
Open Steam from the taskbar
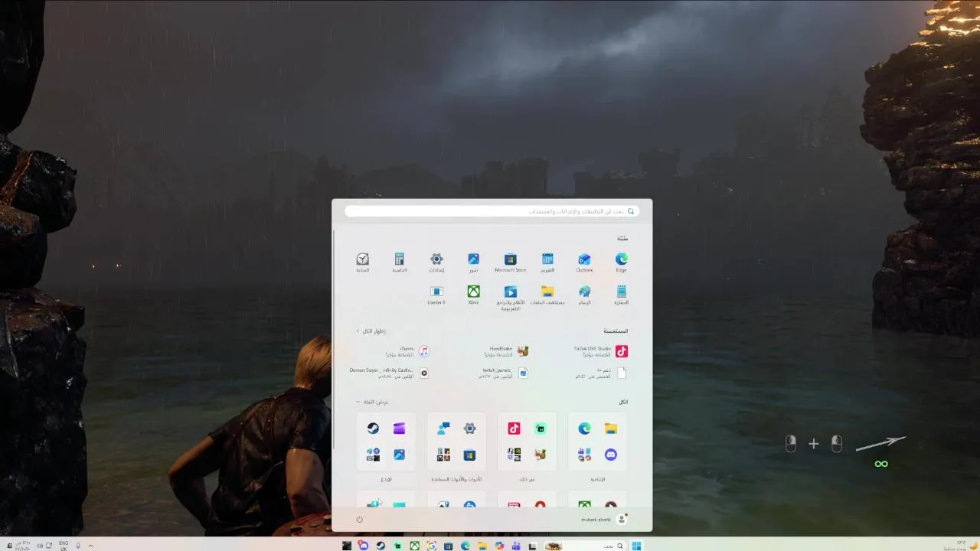tap(381, 546)
